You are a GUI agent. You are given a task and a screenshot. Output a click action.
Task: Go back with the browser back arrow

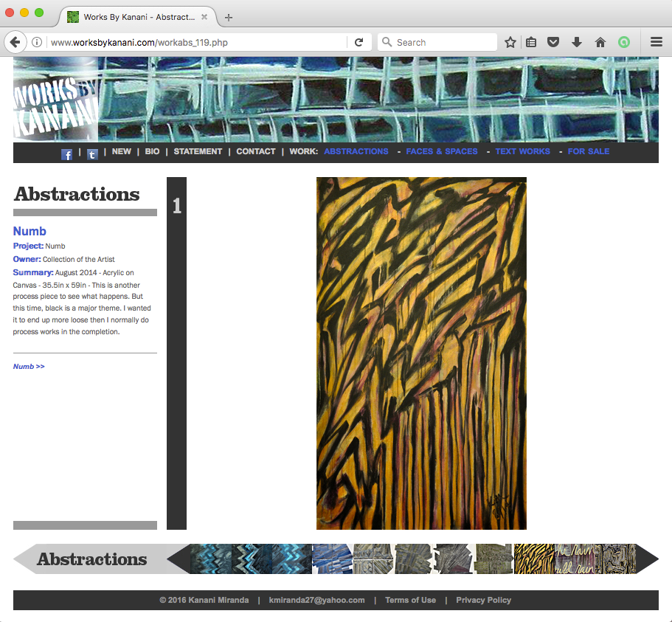pos(15,43)
